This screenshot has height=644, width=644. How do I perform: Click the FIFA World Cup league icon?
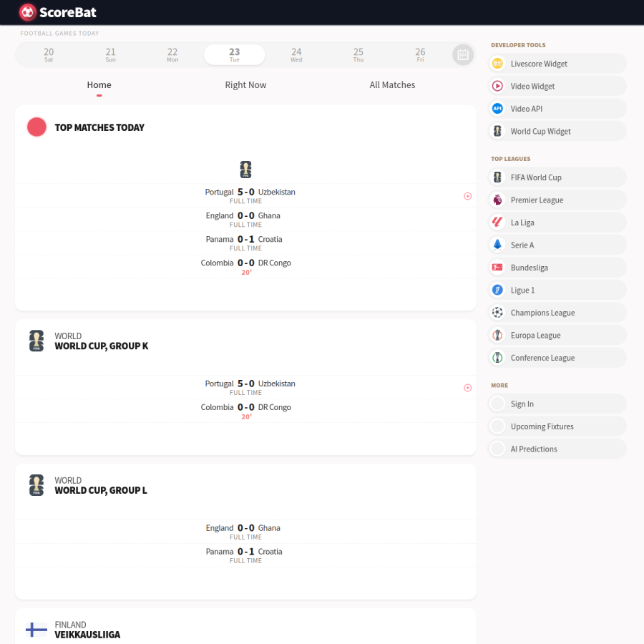point(497,177)
